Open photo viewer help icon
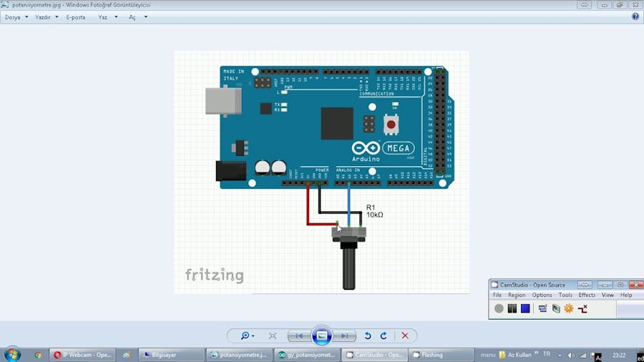644x362 pixels. [x=635, y=17]
